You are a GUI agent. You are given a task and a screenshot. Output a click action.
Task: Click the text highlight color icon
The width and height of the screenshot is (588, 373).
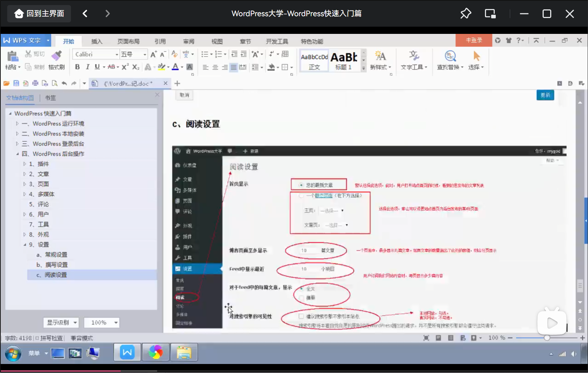click(161, 67)
